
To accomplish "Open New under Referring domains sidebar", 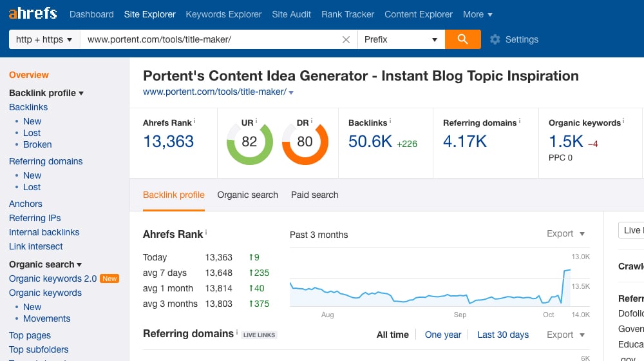I will click(x=32, y=175).
